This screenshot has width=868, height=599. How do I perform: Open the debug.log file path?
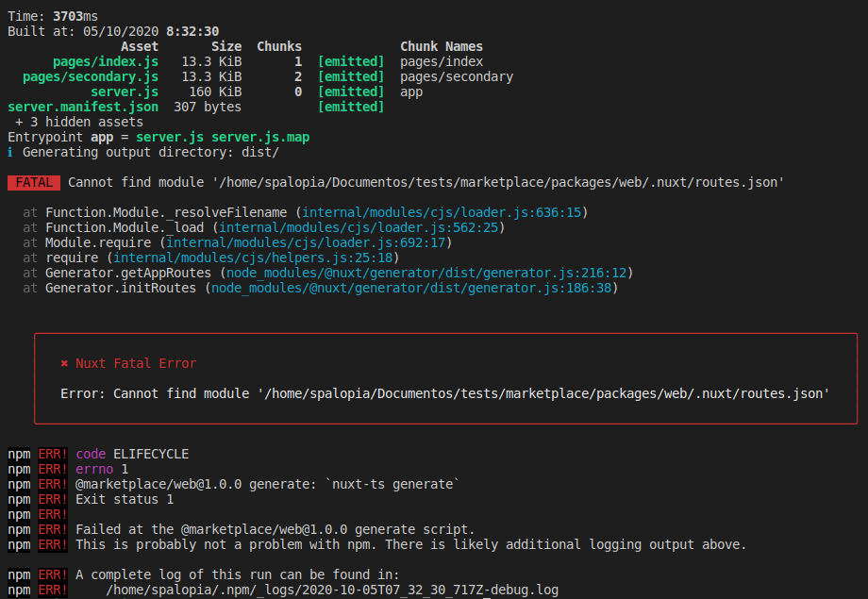click(332, 590)
